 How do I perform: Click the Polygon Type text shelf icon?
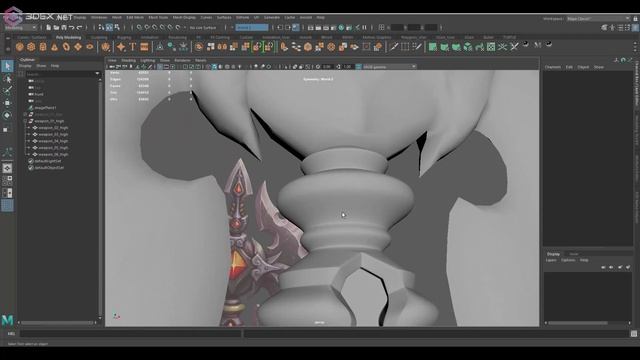[133, 47]
